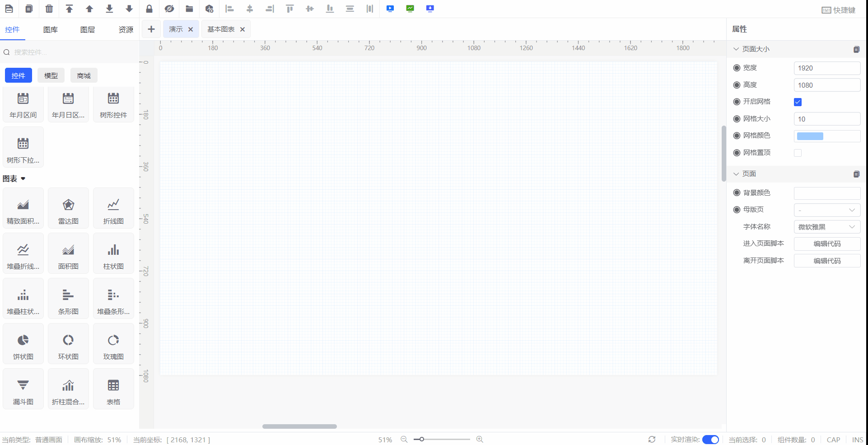Click the save icon in toolbar
868x445 pixels.
[x=9, y=9]
